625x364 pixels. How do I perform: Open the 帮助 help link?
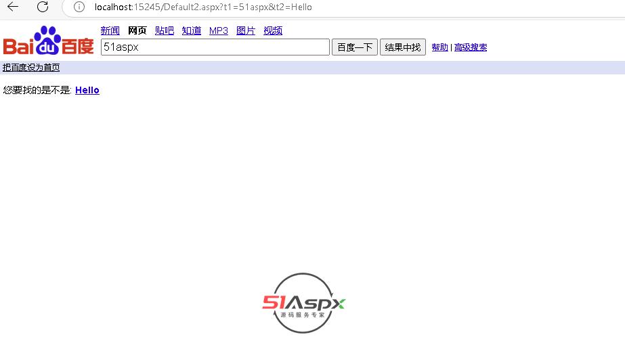click(x=439, y=47)
